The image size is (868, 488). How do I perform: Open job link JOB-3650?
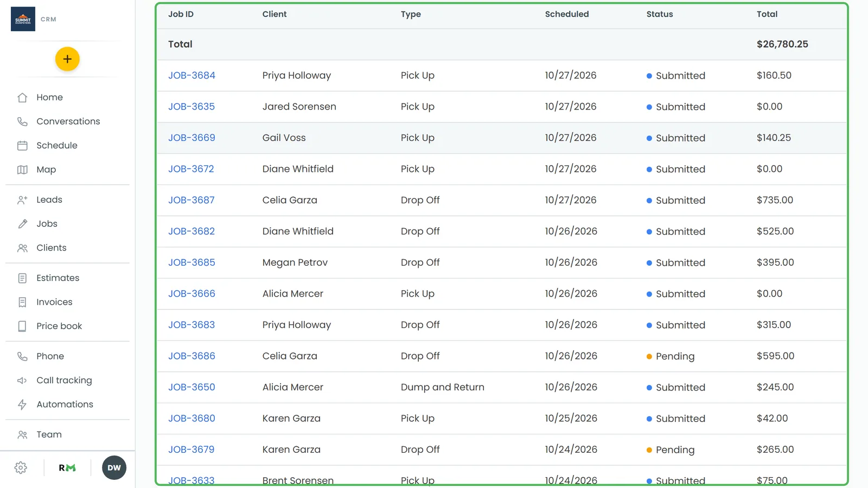coord(192,387)
